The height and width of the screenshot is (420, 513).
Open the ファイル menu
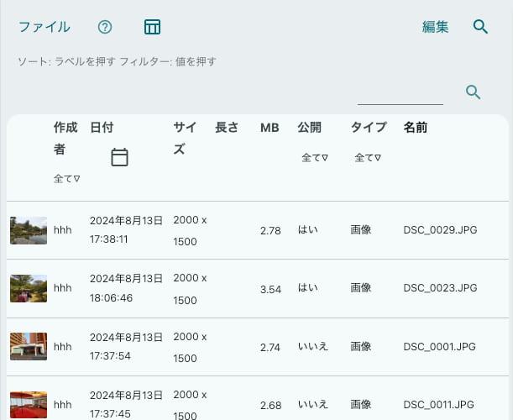coord(44,27)
